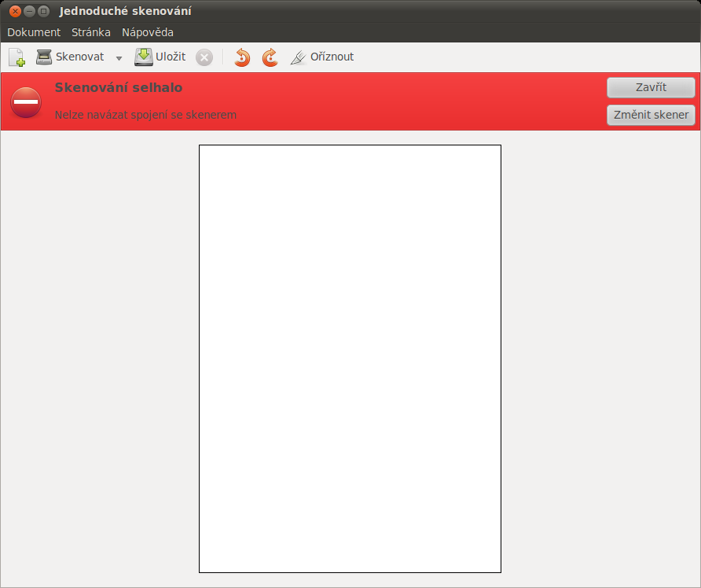Dismiss the error with Zavřít
Screen dimensions: 701x588
651,87
